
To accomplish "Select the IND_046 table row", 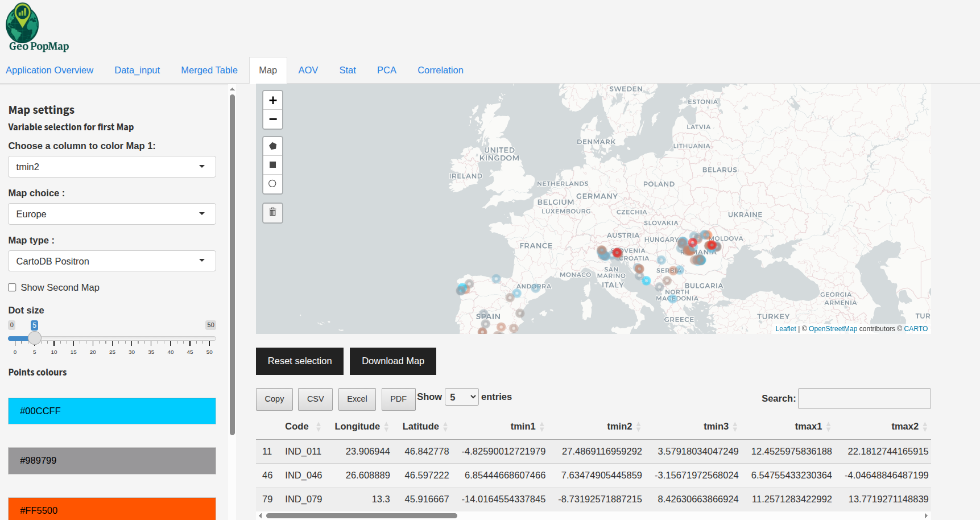I will [593, 475].
